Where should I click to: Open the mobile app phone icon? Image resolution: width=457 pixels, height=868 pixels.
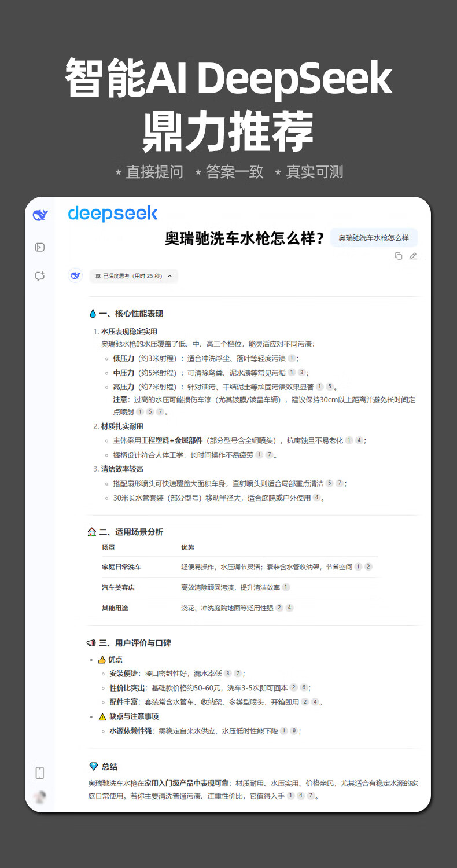[x=40, y=773]
